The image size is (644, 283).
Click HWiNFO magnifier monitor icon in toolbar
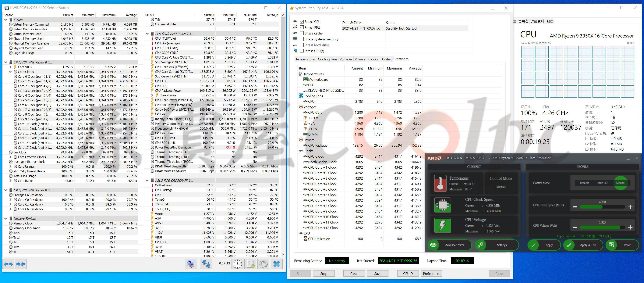point(191,264)
